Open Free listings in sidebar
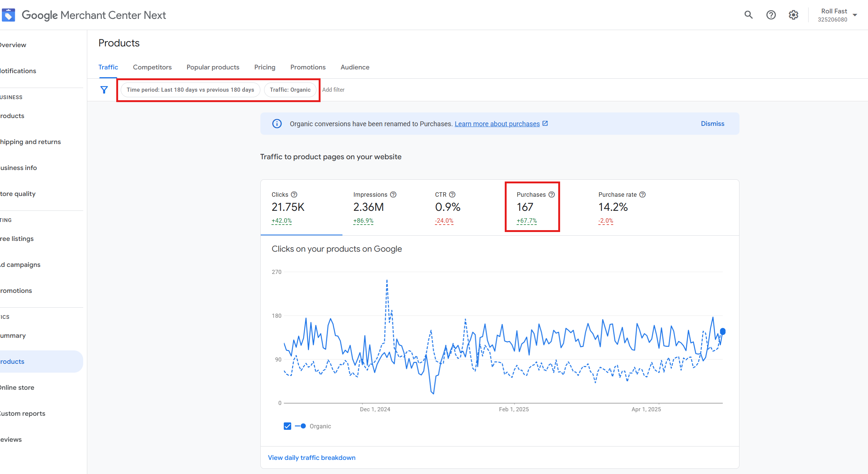This screenshot has width=868, height=474. click(x=42, y=239)
